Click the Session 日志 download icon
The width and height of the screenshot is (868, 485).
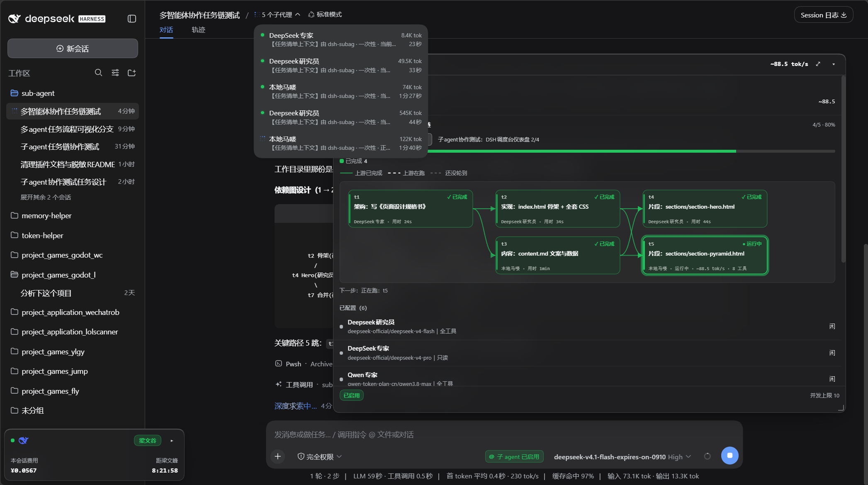[x=844, y=15]
